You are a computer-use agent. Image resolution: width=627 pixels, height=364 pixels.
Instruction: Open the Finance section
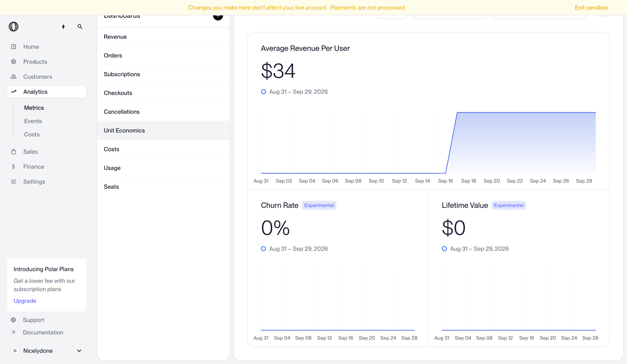[x=47, y=166]
